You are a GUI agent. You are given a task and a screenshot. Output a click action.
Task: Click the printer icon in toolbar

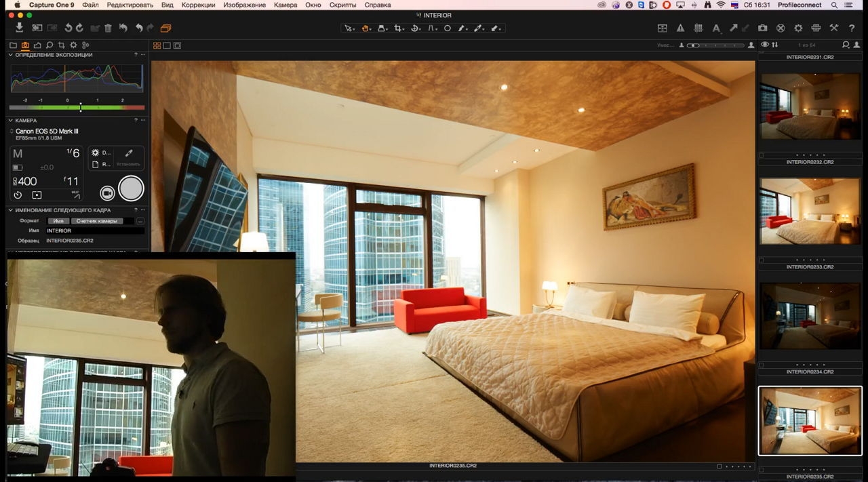816,28
